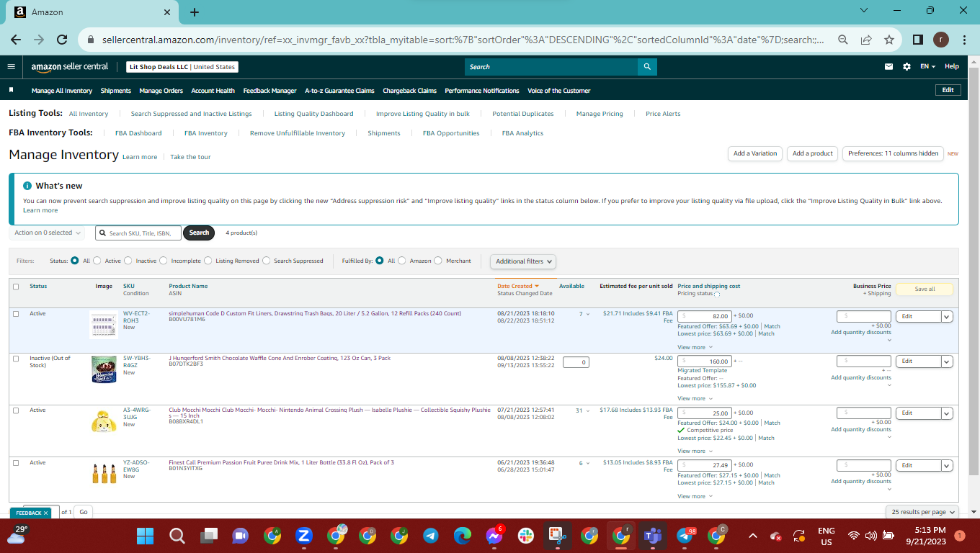Image resolution: width=980 pixels, height=553 pixels.
Task: Select the Search Suppressed status radio
Action: click(267, 261)
